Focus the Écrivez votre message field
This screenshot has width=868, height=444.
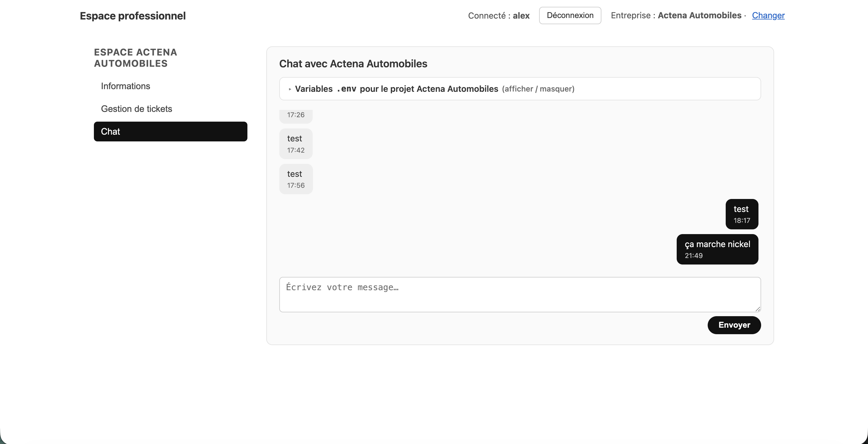(520, 294)
